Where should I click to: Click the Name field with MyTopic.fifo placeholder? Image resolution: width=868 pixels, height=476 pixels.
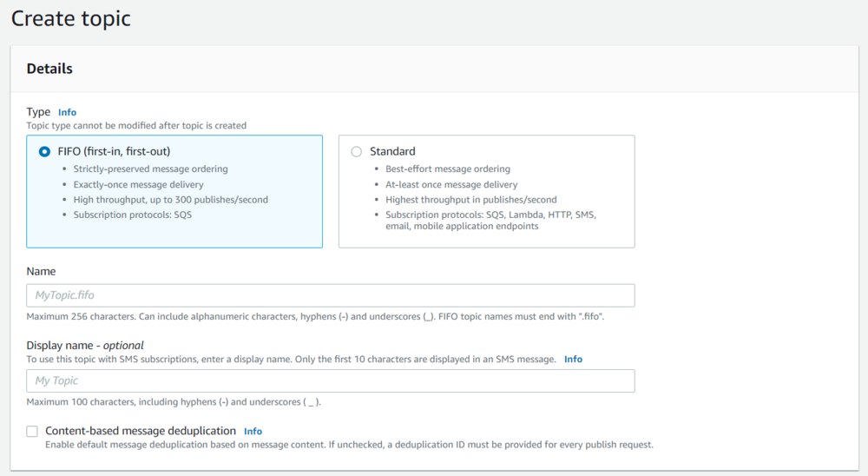point(331,295)
